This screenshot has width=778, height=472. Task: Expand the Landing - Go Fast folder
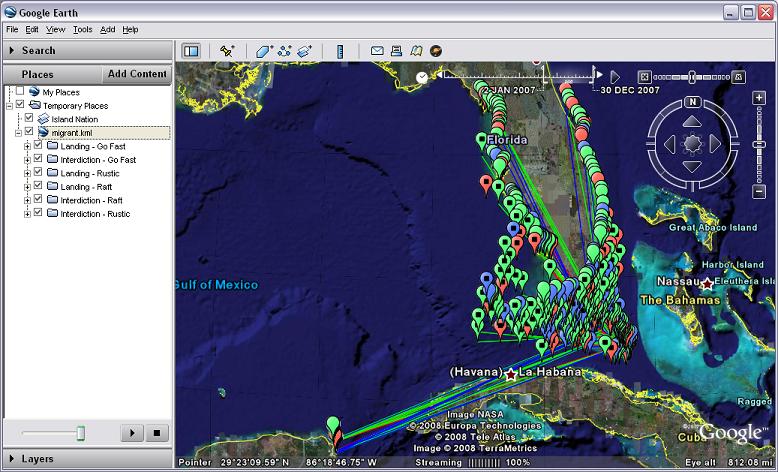coord(27,146)
